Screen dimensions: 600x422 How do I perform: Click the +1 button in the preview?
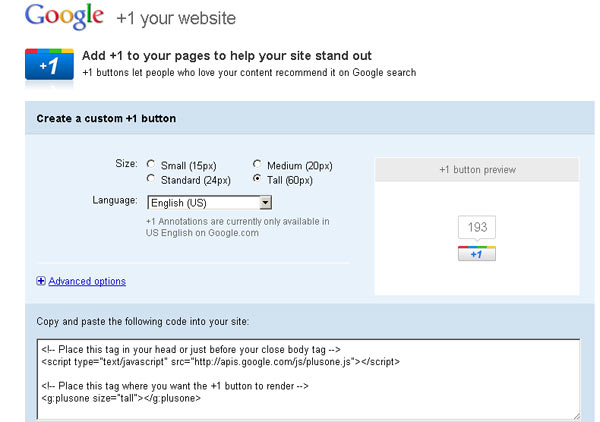coord(477,254)
